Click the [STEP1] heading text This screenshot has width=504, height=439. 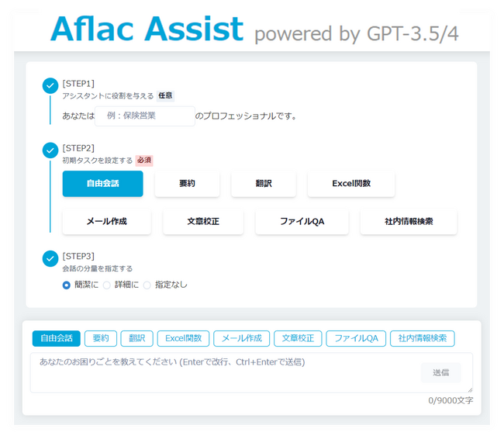(78, 84)
